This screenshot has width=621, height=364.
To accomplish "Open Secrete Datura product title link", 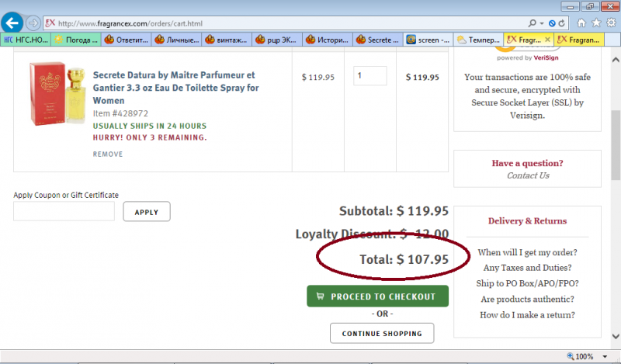I will point(176,88).
